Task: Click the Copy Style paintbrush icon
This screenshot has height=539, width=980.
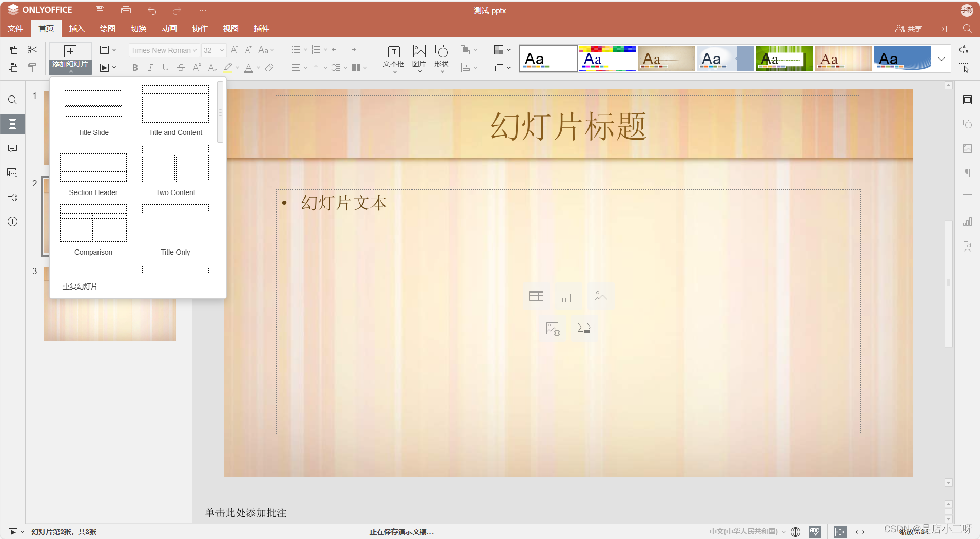Action: [32, 67]
